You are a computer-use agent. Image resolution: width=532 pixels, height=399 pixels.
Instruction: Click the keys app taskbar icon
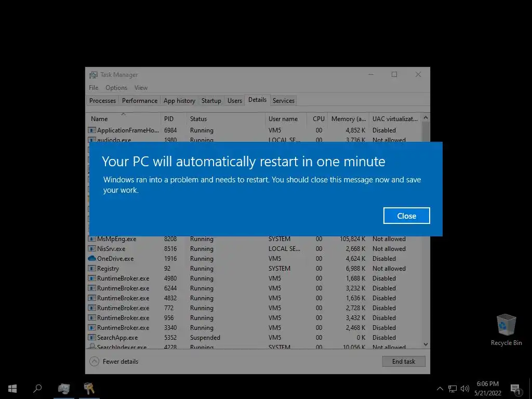tap(89, 389)
